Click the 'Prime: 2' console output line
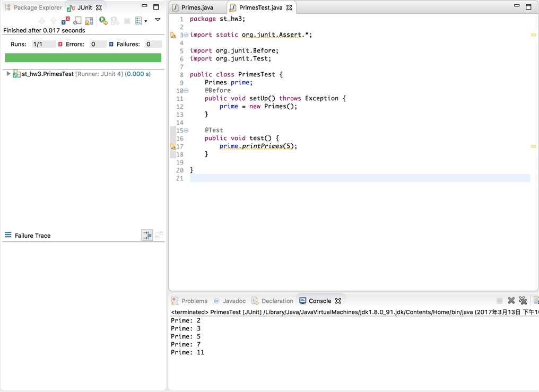 click(186, 320)
